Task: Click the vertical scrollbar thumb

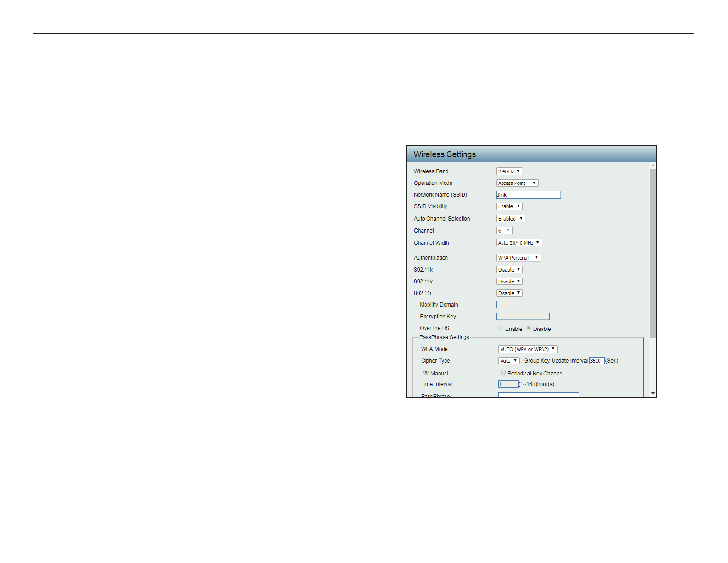Action: pos(653,254)
